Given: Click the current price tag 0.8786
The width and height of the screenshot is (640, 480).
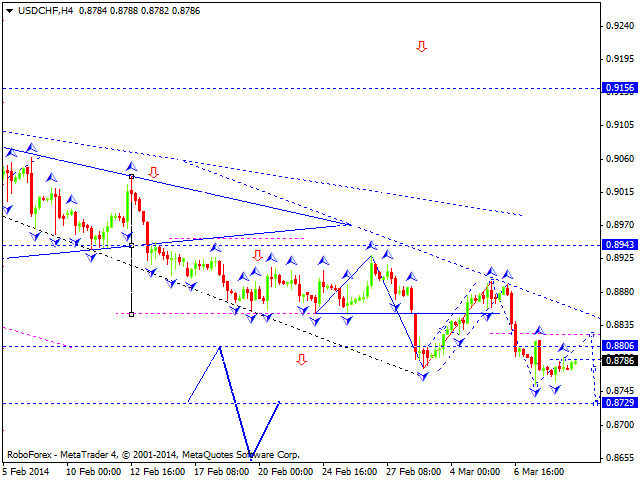Looking at the screenshot, I should (x=617, y=360).
